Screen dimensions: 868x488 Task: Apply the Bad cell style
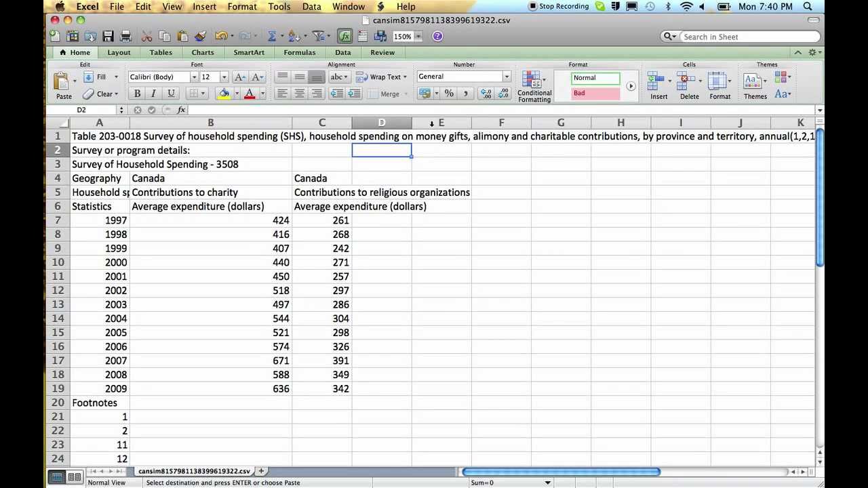tap(595, 94)
